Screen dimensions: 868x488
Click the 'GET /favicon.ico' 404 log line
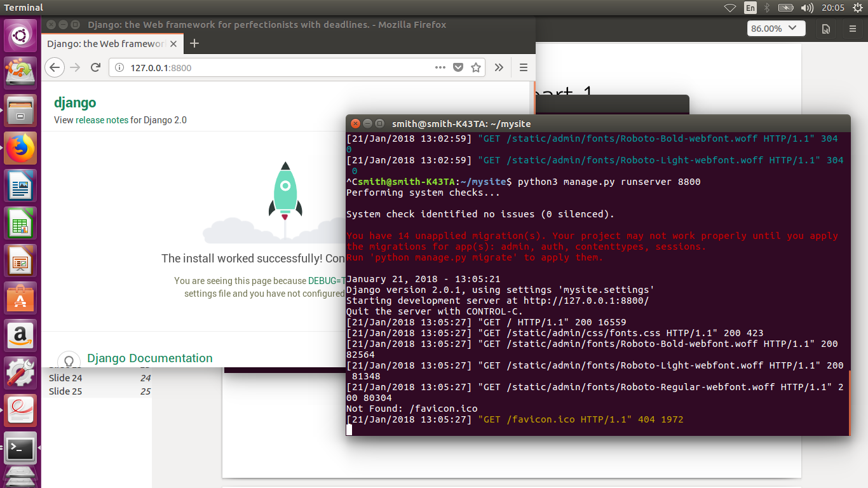point(515,419)
